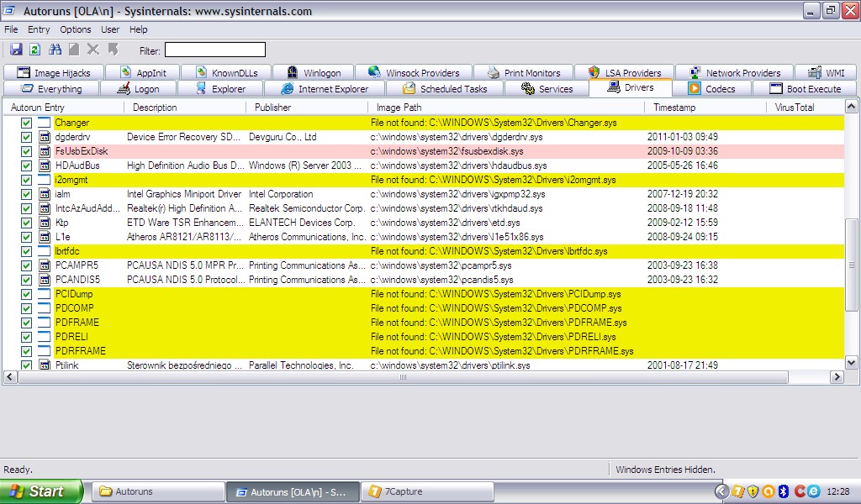The image size is (861, 504).
Task: Switch to the Codecs tab
Action: click(711, 89)
